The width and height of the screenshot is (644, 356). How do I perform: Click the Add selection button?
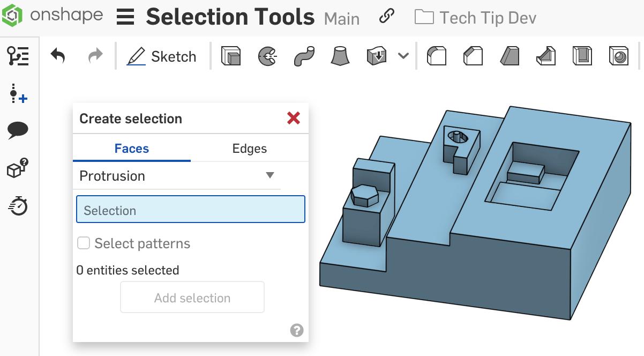[192, 297]
